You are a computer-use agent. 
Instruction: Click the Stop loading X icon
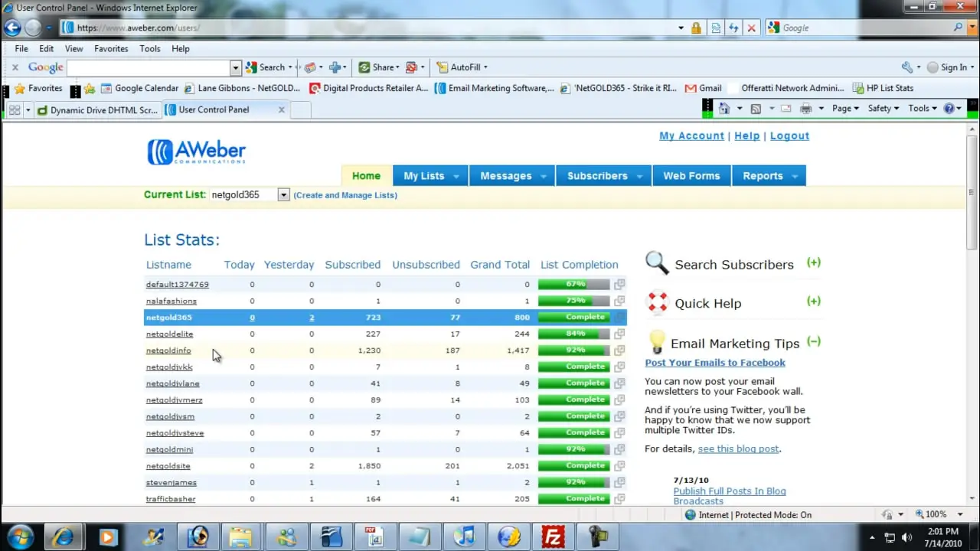751,28
